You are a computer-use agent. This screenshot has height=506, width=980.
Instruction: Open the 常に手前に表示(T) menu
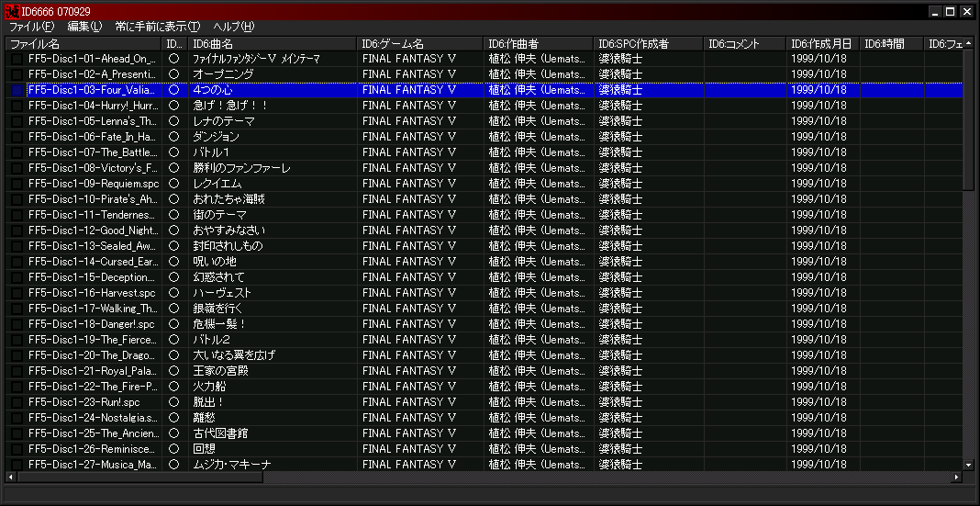click(x=158, y=27)
